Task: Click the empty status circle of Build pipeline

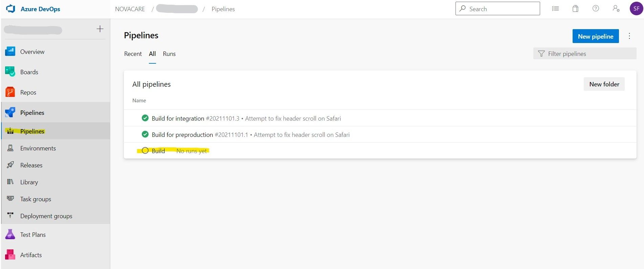Action: [x=145, y=151]
